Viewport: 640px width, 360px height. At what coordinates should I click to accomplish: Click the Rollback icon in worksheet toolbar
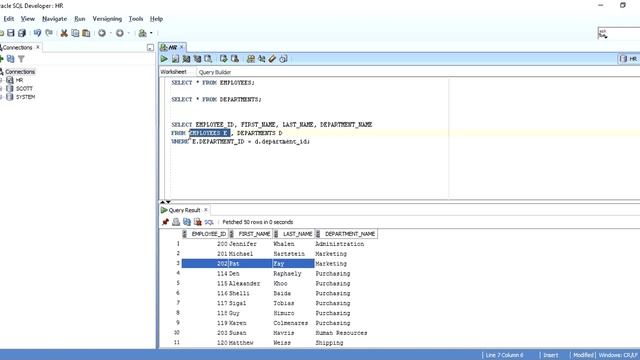(x=235, y=59)
